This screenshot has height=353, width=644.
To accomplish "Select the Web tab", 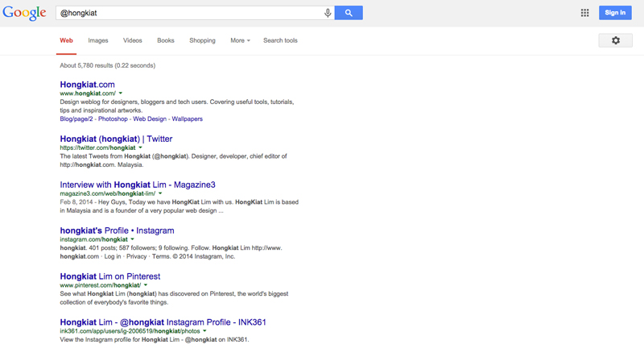I will (66, 40).
